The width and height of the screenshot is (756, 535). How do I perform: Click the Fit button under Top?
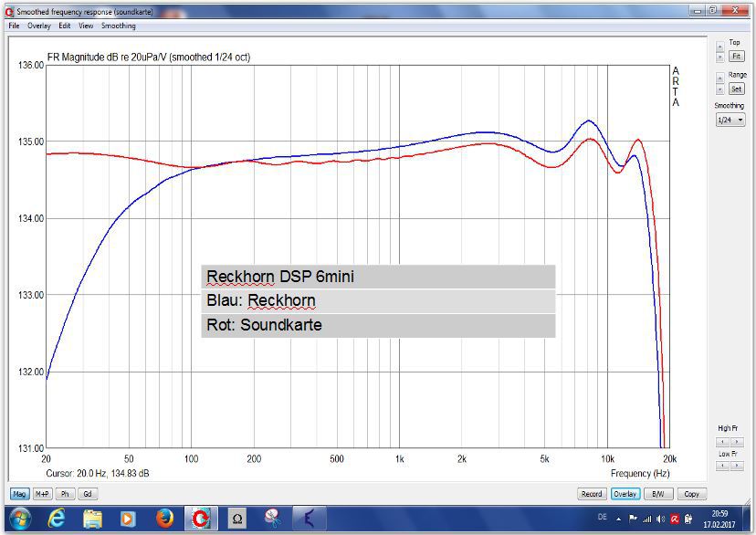(x=736, y=56)
